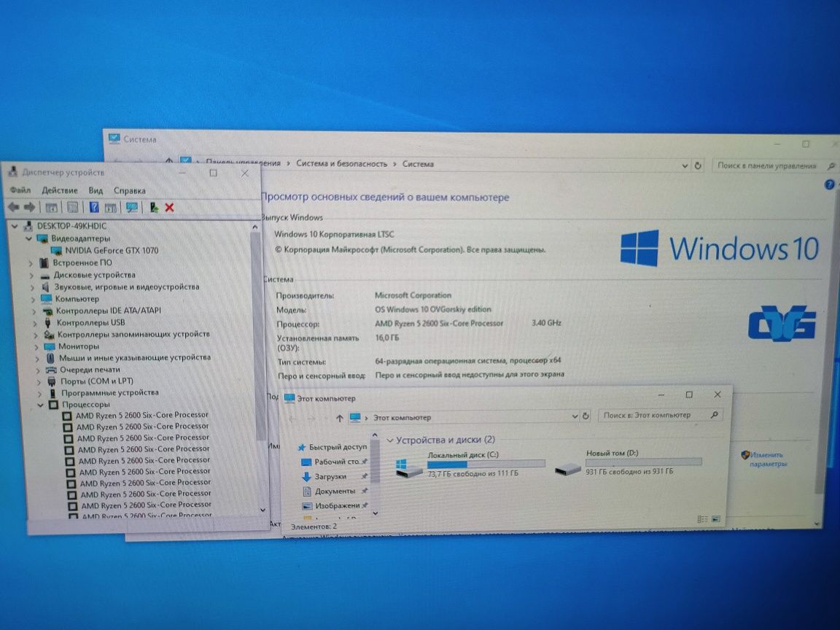Select the Очереди печати category
The height and width of the screenshot is (630, 840).
(90, 370)
